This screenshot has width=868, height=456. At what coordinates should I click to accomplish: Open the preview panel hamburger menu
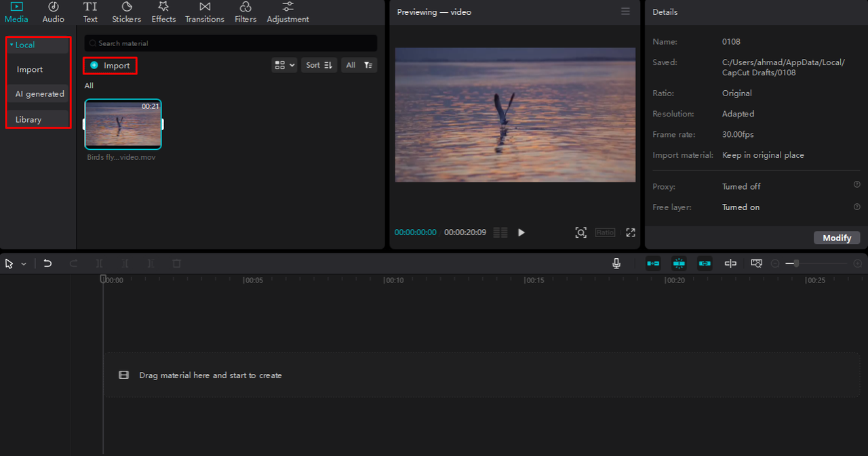[x=625, y=12]
